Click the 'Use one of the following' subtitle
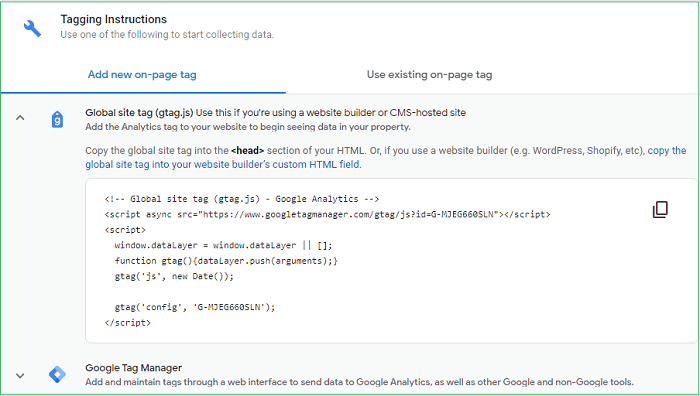The image size is (700, 396). [167, 34]
